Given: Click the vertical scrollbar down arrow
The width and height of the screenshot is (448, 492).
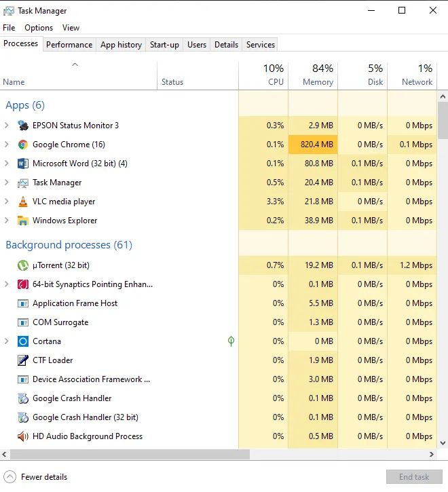Looking at the screenshot, I should [443, 442].
